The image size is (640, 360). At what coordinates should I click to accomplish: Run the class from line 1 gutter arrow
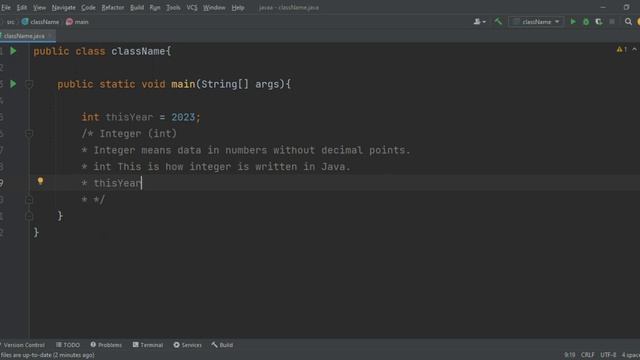(x=13, y=51)
